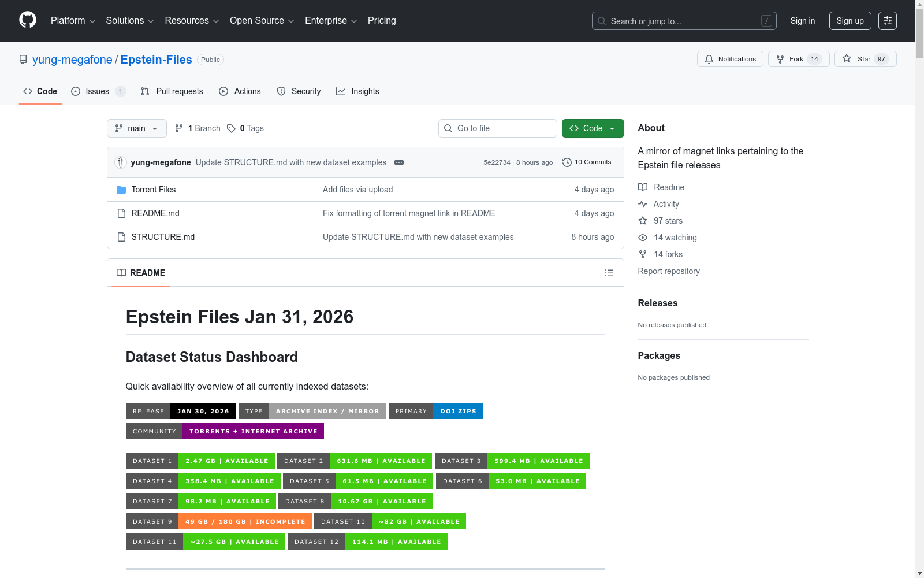This screenshot has height=578, width=924.
Task: Open the Security tab
Action: coord(299,91)
